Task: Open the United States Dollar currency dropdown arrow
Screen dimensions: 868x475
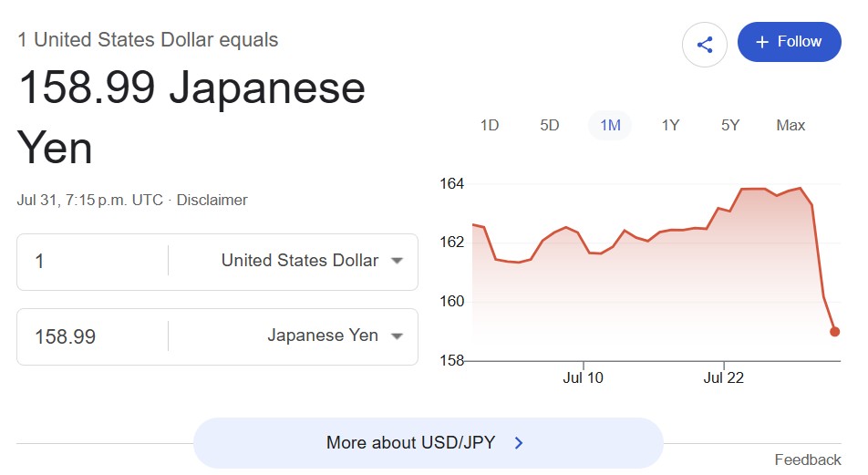Action: point(397,261)
